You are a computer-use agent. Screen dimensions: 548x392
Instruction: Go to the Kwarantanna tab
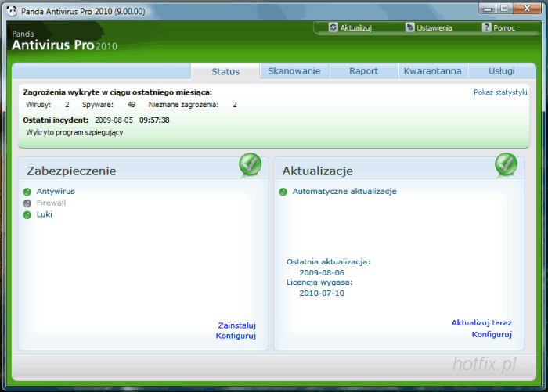[432, 71]
